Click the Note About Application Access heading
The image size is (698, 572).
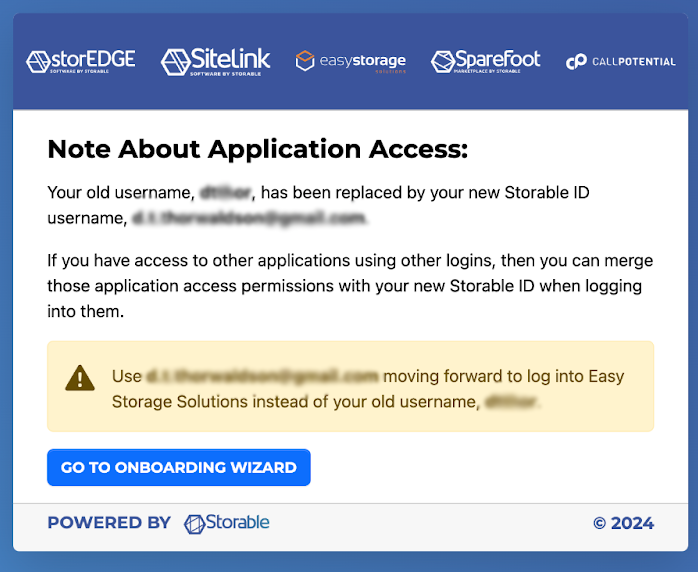click(x=257, y=150)
